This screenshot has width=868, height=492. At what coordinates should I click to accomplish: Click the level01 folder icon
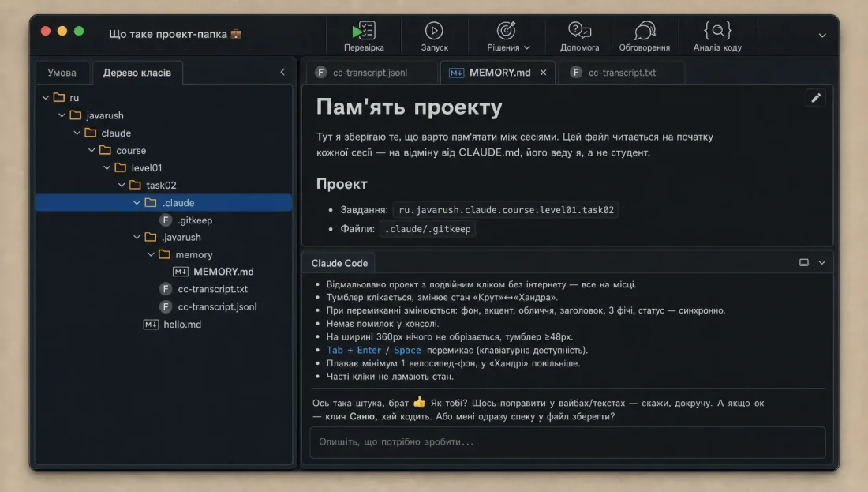coord(121,167)
